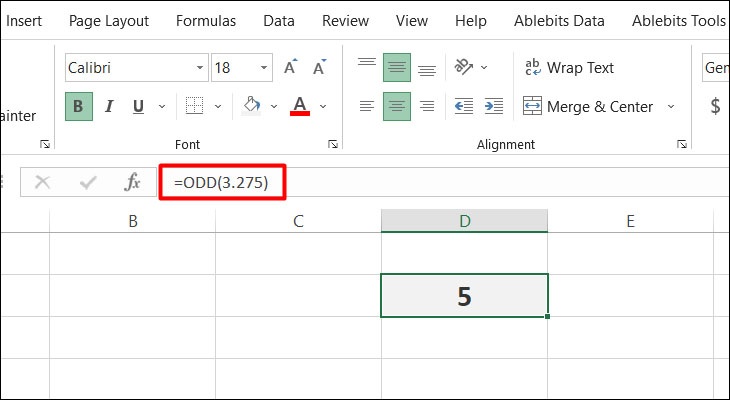Open Font Color dropdown arrow
Screen dimensions: 730x400
[x=323, y=107]
